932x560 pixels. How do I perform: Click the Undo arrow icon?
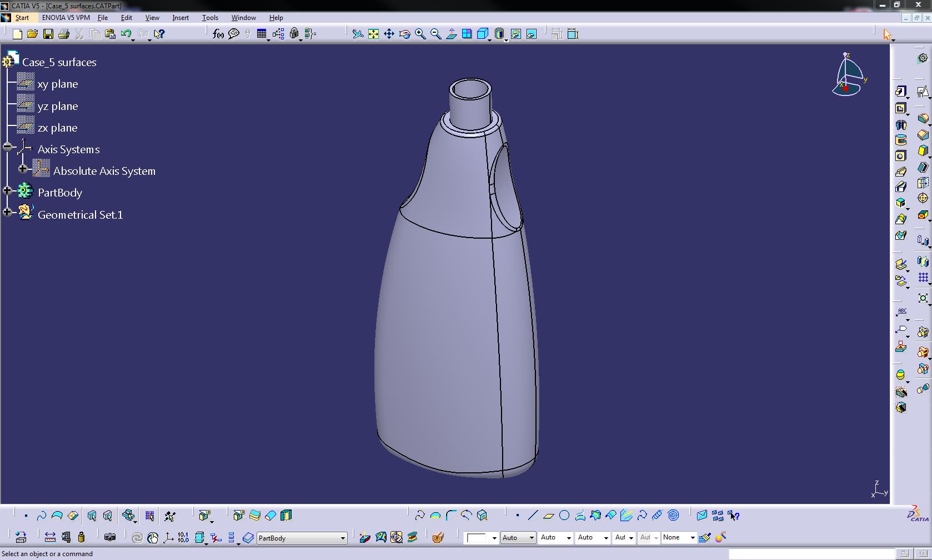coord(126,34)
